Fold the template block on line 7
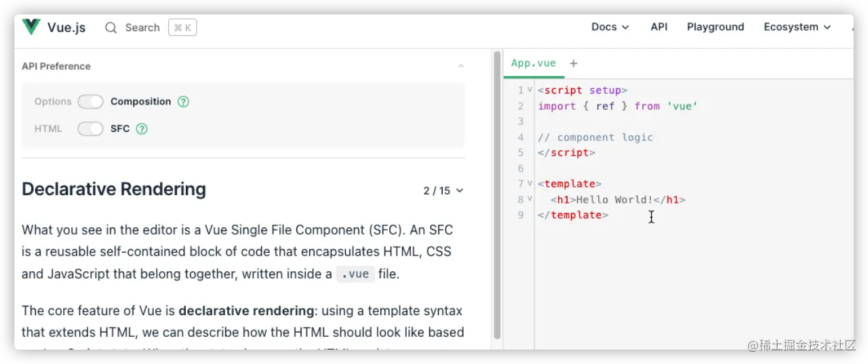 (x=530, y=184)
